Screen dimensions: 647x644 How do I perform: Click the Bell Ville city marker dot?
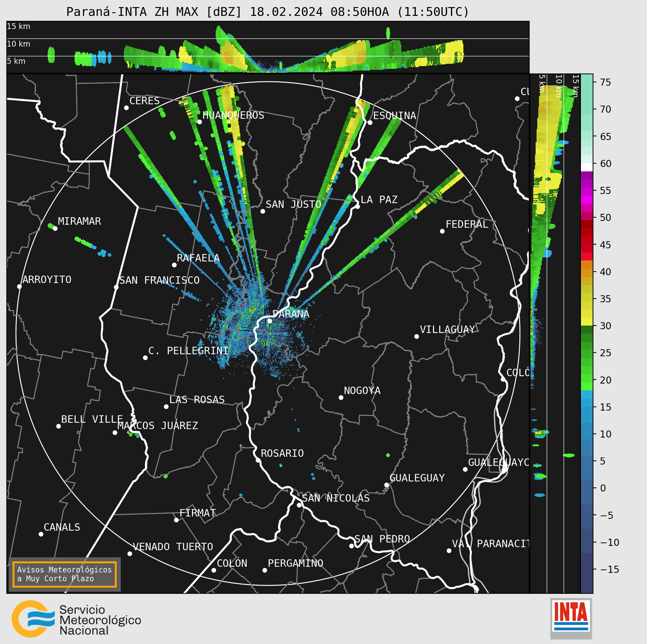point(58,426)
